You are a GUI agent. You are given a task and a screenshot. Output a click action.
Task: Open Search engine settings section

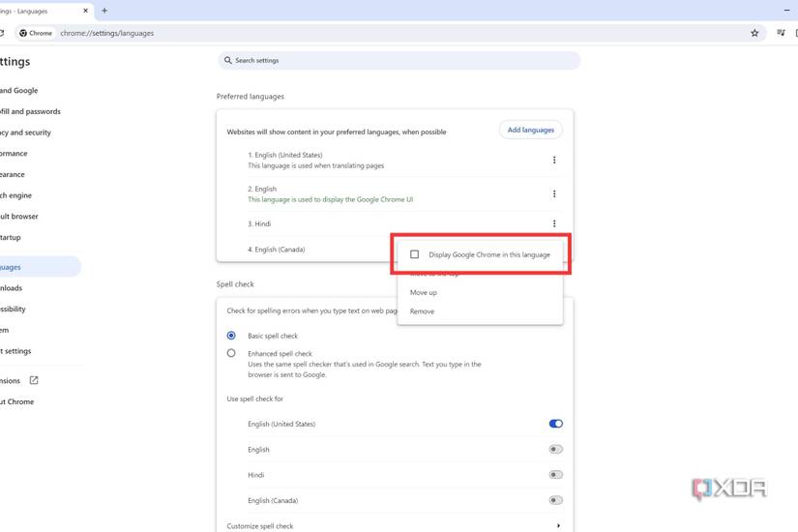pyautogui.click(x=15, y=195)
